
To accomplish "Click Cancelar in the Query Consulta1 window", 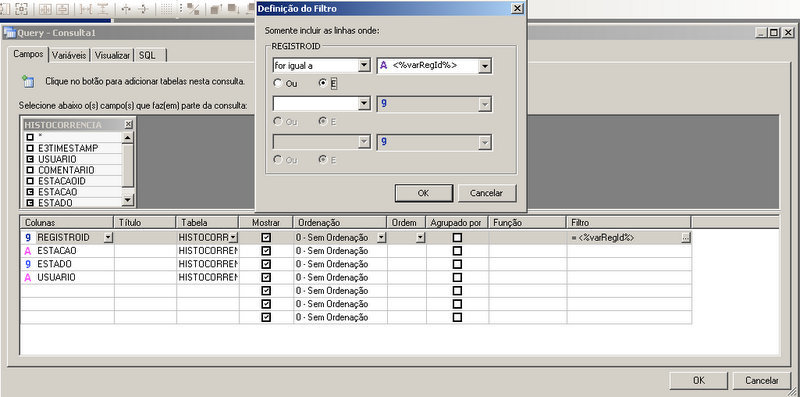I will click(x=762, y=381).
